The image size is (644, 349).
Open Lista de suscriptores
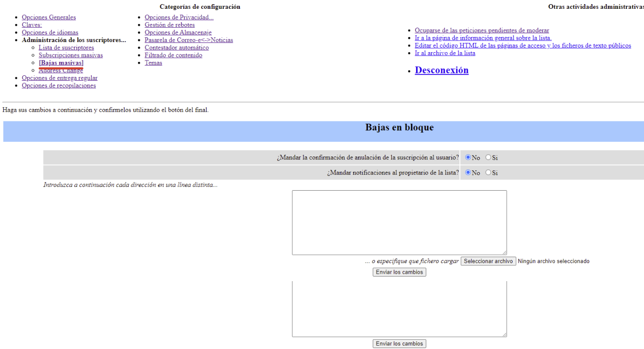(66, 48)
